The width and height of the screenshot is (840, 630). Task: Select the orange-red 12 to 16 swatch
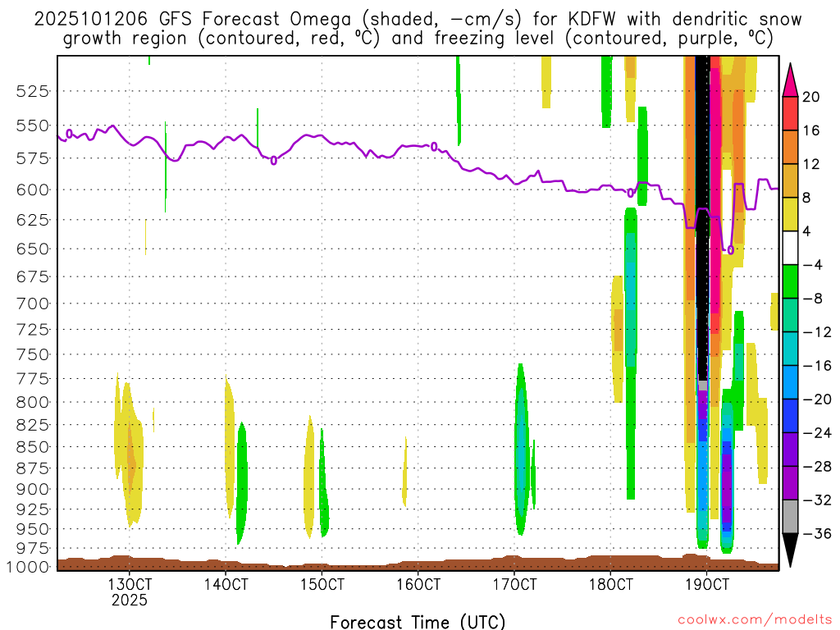coord(790,147)
